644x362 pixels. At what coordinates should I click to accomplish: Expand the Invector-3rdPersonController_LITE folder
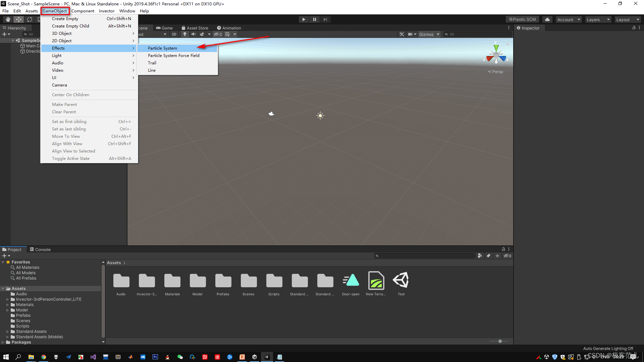[x=7, y=299]
